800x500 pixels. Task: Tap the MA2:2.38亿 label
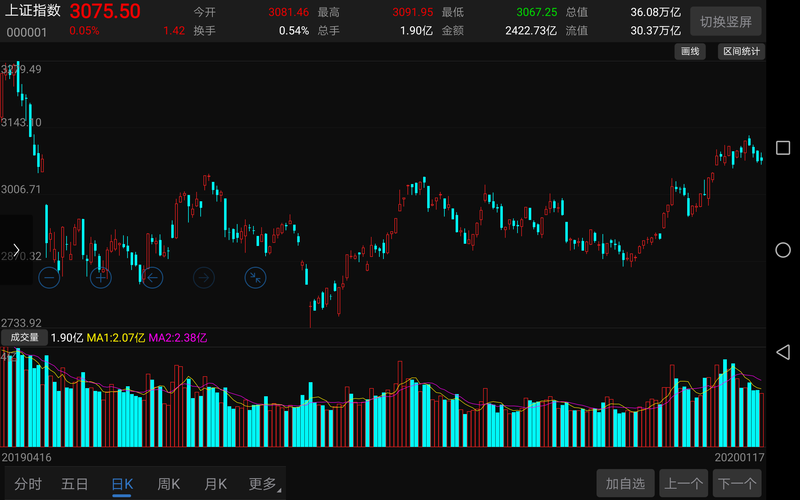(178, 338)
